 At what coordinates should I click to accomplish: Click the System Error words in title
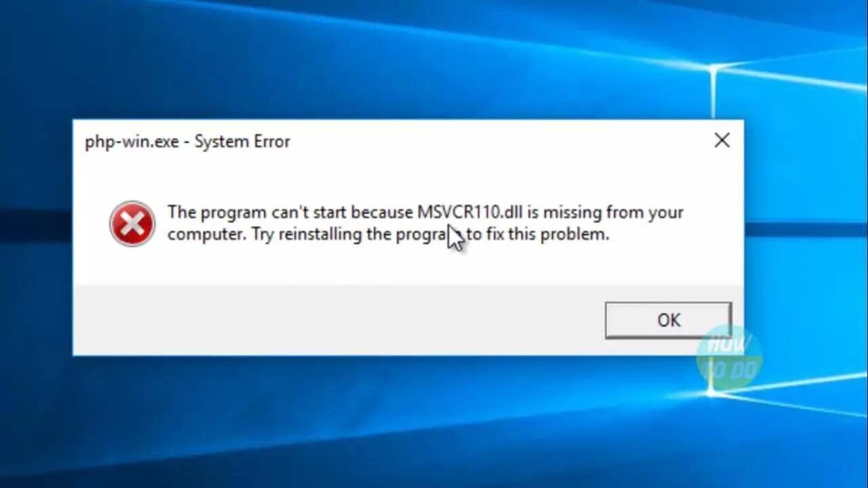tap(243, 142)
